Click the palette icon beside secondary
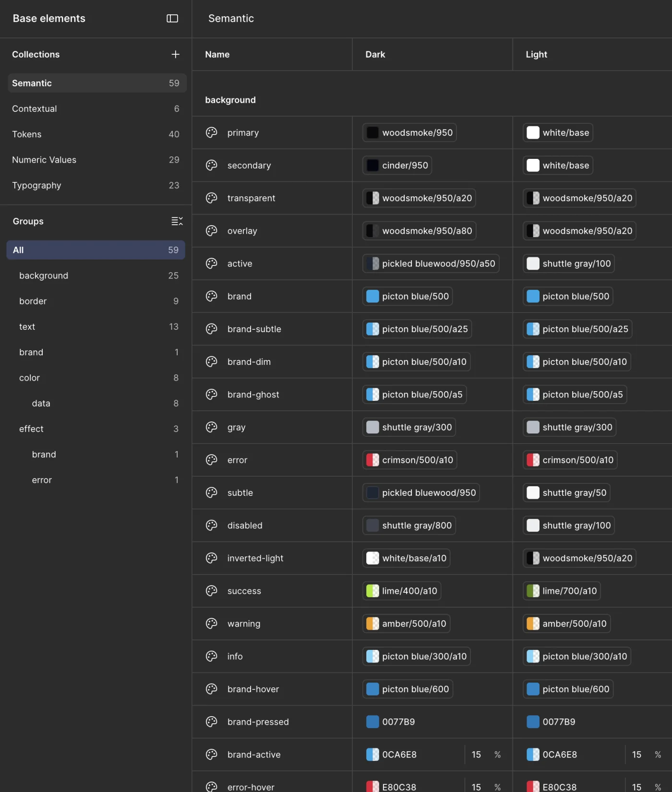This screenshot has width=672, height=792. 212,165
